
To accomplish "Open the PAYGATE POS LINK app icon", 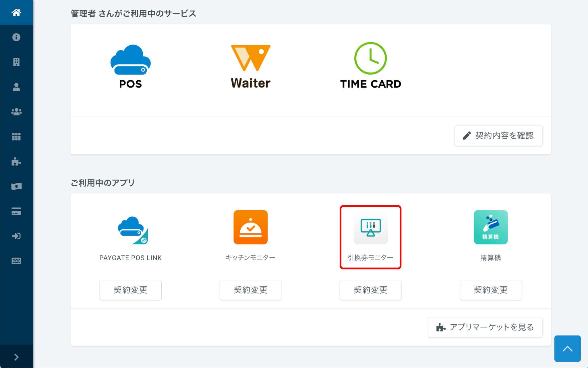I will tap(133, 230).
